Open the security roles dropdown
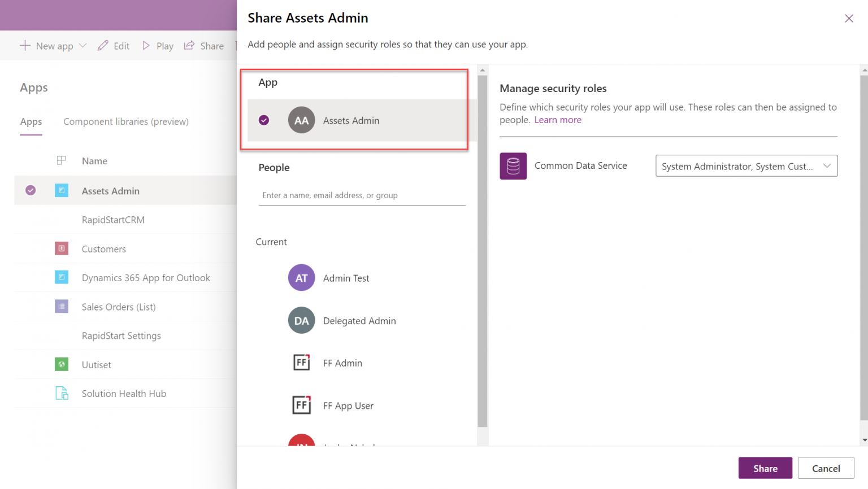This screenshot has height=489, width=868. [x=747, y=166]
